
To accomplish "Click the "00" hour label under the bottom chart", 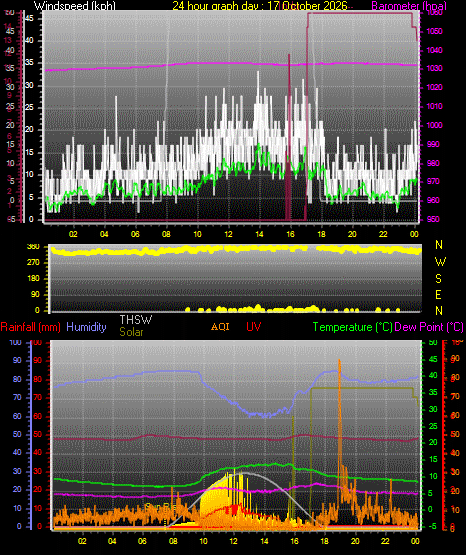I will pyautogui.click(x=415, y=541).
